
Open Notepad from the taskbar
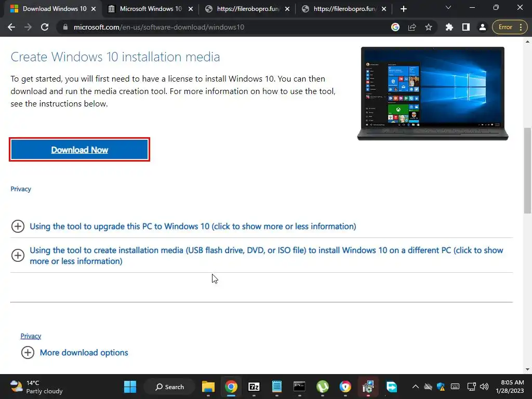click(x=277, y=387)
